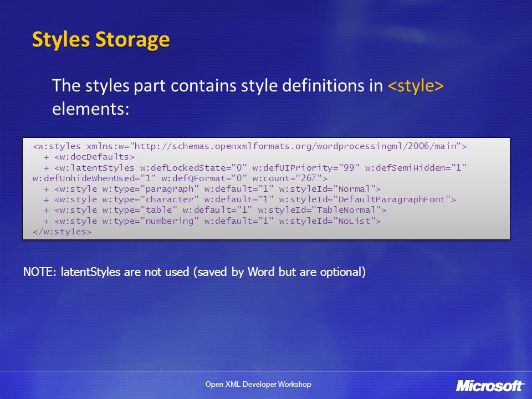This screenshot has width=532, height=399.
Task: Click w:styleId="NoList" attribute
Action: click(327, 221)
